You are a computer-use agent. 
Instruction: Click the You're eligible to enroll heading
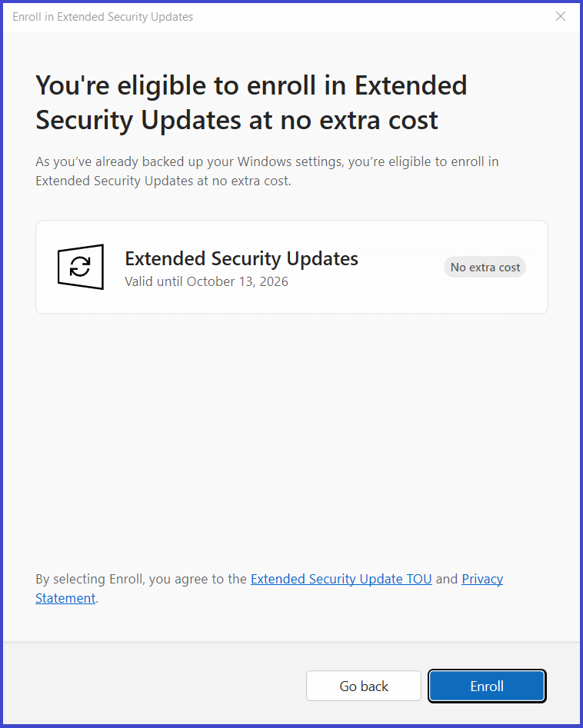click(x=252, y=86)
